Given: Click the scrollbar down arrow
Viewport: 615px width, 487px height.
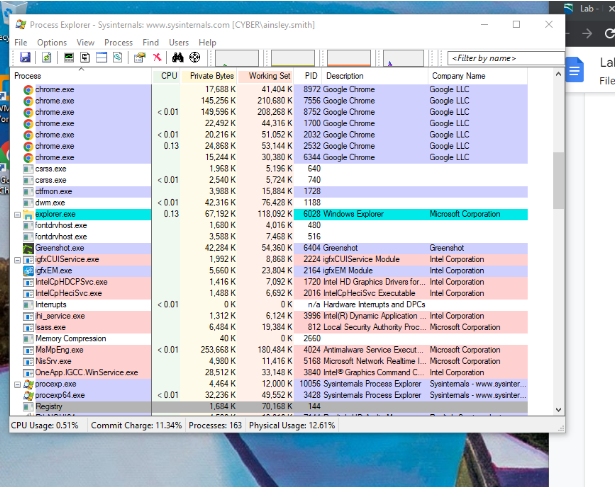Looking at the screenshot, I should coord(558,410).
